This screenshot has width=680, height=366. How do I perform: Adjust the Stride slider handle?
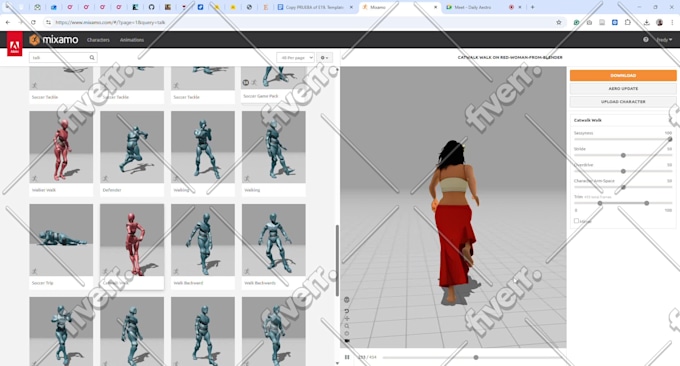[623, 155]
